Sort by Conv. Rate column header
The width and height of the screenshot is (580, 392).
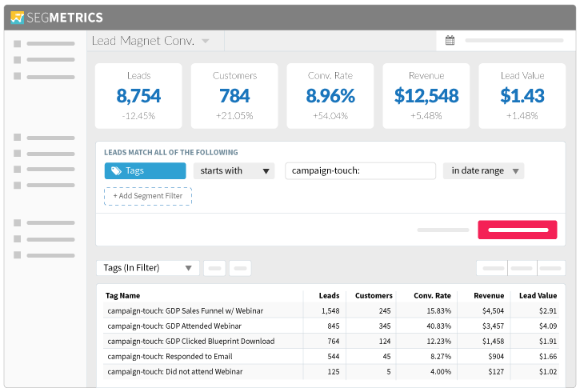coord(432,295)
